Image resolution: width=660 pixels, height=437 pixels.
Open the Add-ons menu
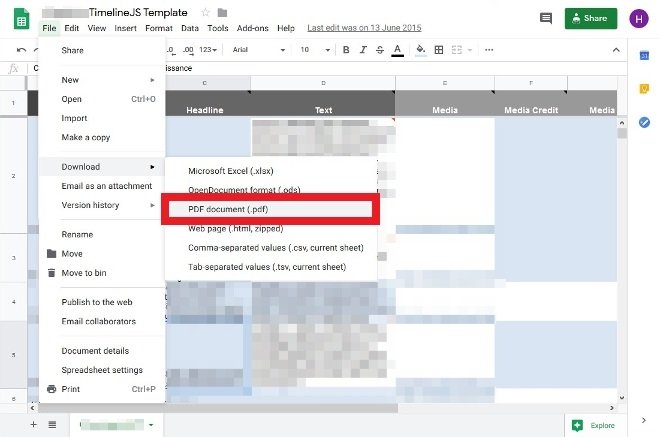[x=253, y=28]
